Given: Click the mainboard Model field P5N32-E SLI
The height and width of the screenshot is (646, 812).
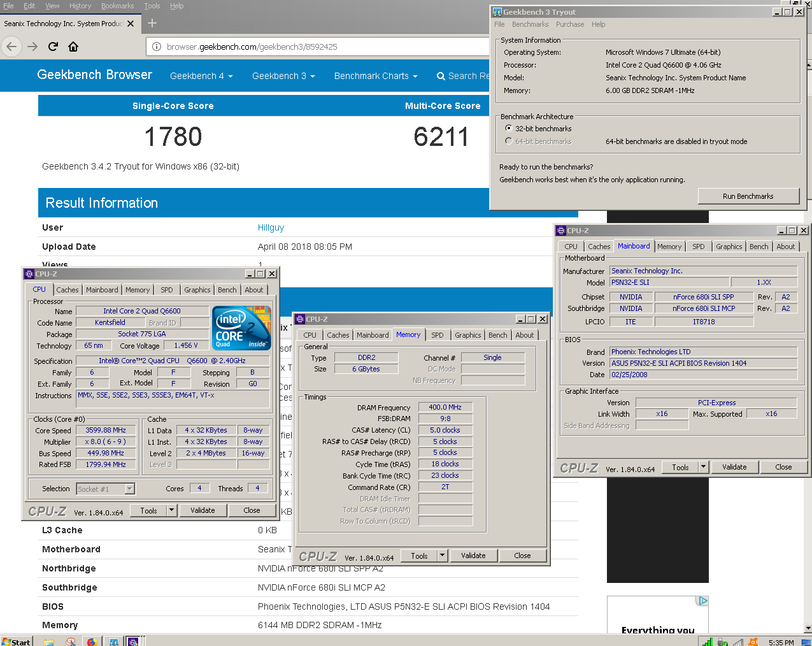Looking at the screenshot, I should (669, 282).
